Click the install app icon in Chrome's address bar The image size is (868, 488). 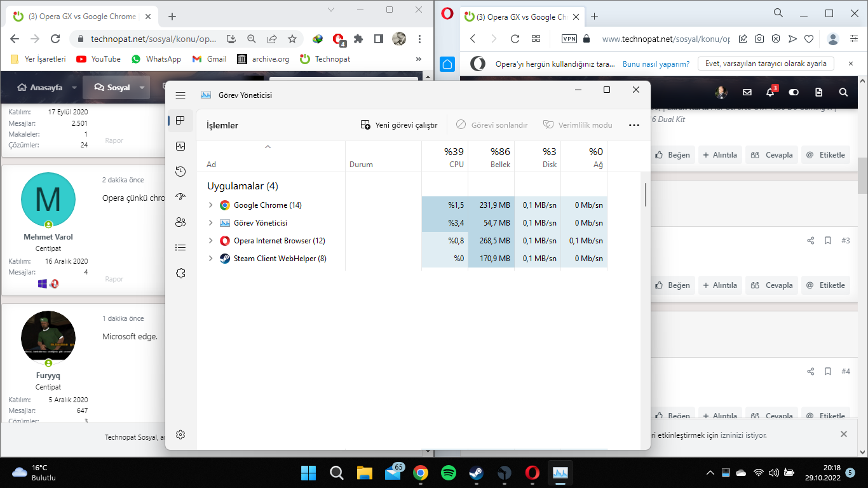click(x=231, y=39)
